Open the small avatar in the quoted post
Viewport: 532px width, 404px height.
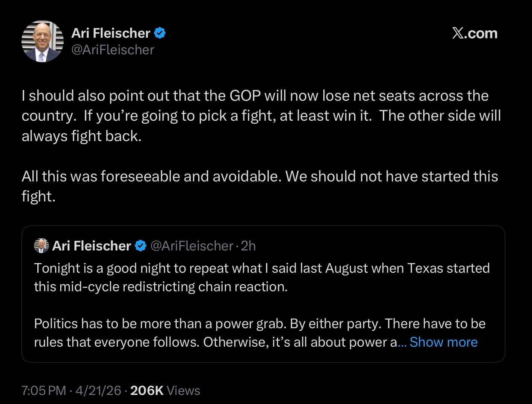pos(41,246)
